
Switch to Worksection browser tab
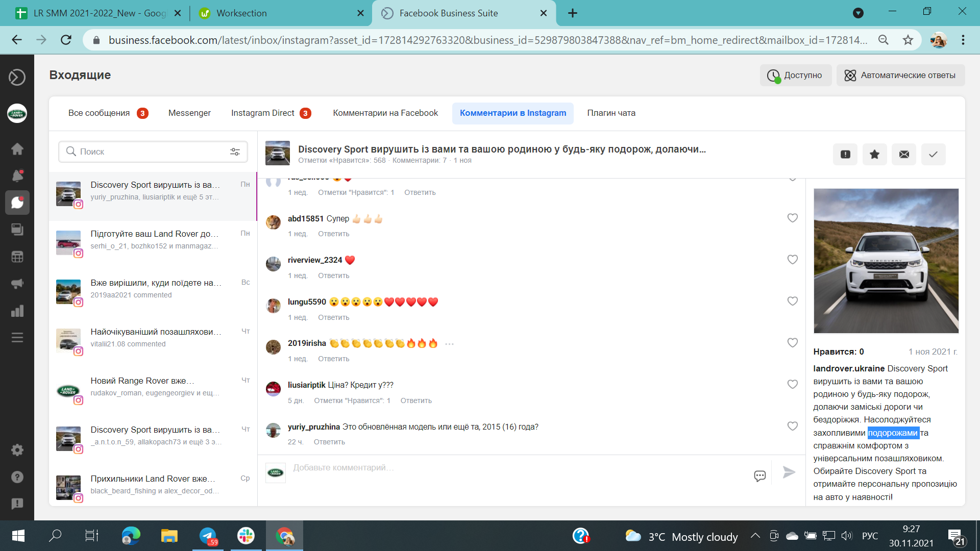[280, 13]
